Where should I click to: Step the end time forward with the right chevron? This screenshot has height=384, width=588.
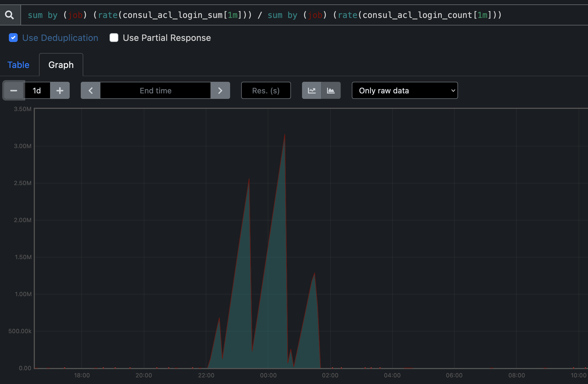220,90
